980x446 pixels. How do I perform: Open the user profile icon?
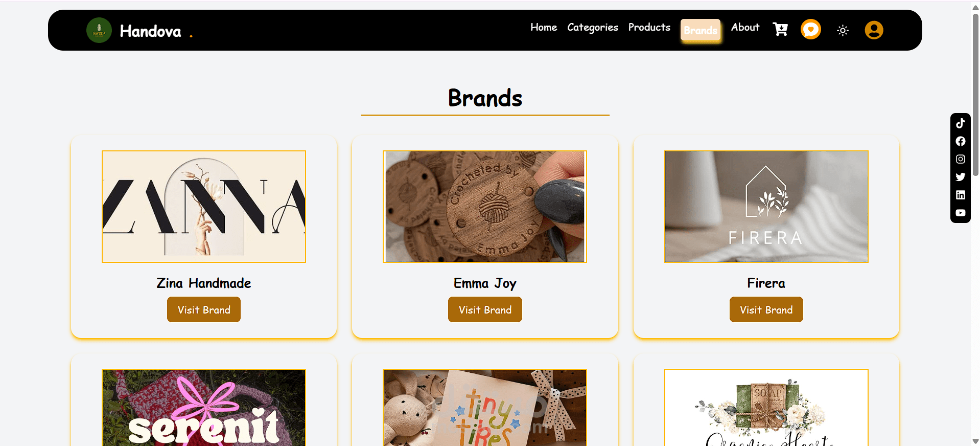(x=874, y=30)
